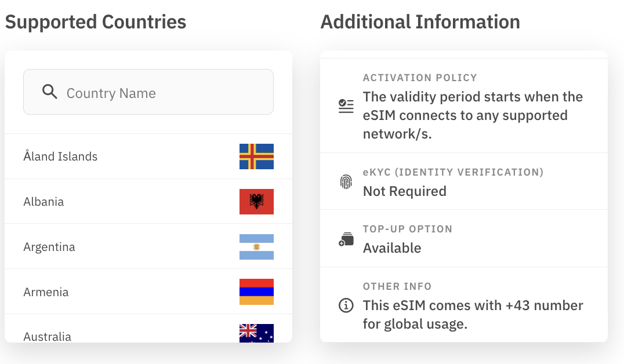
Task: Click the Other Info circle icon
Action: [346, 305]
